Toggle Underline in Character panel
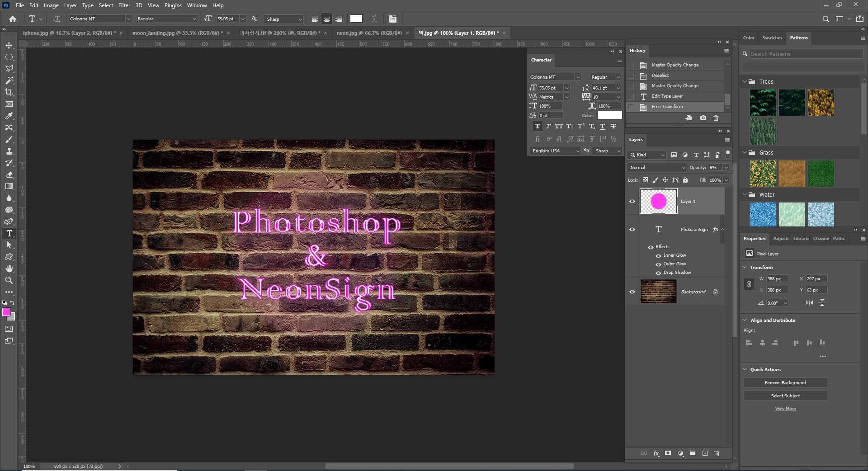 [x=602, y=127]
